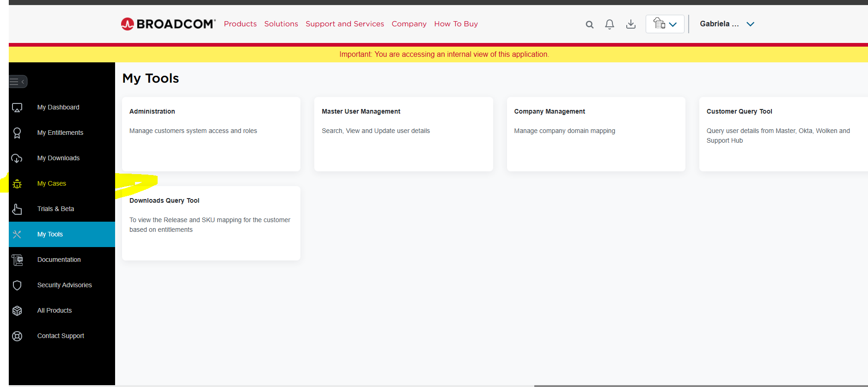Click the horizontal scrollbar at bottom
The width and height of the screenshot is (868, 387).
(701, 386)
